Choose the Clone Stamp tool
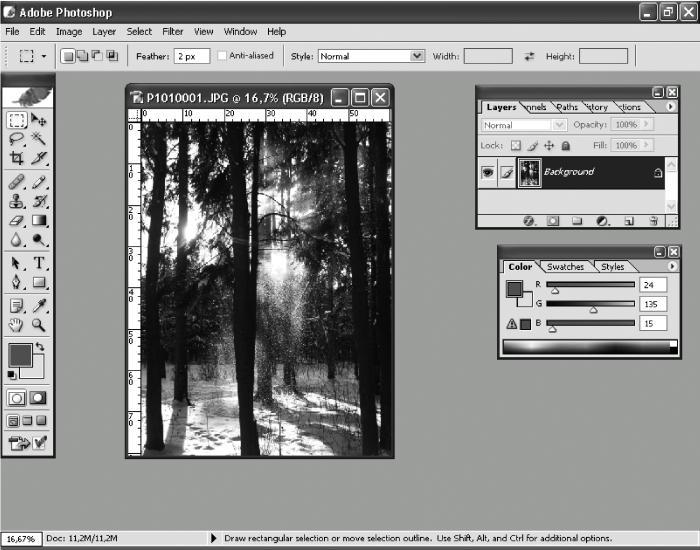 (17, 201)
